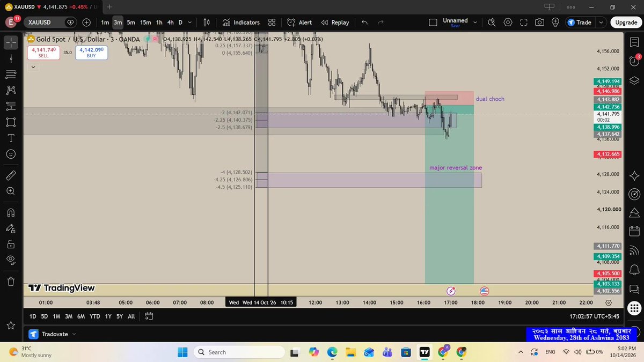Open the Windows Start menu

click(x=182, y=352)
